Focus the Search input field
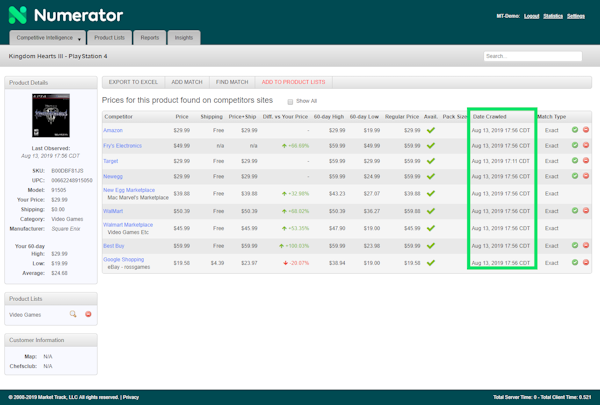The image size is (600, 405). pos(532,57)
